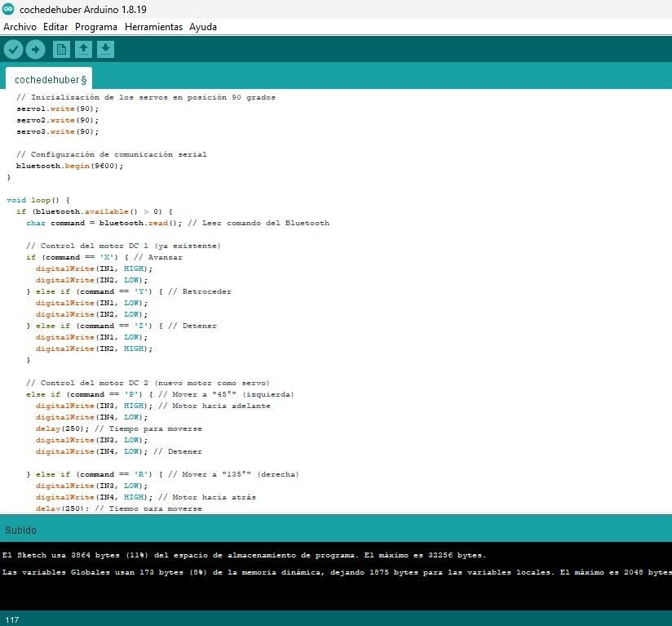Open the Ayuda menu

pos(203,27)
